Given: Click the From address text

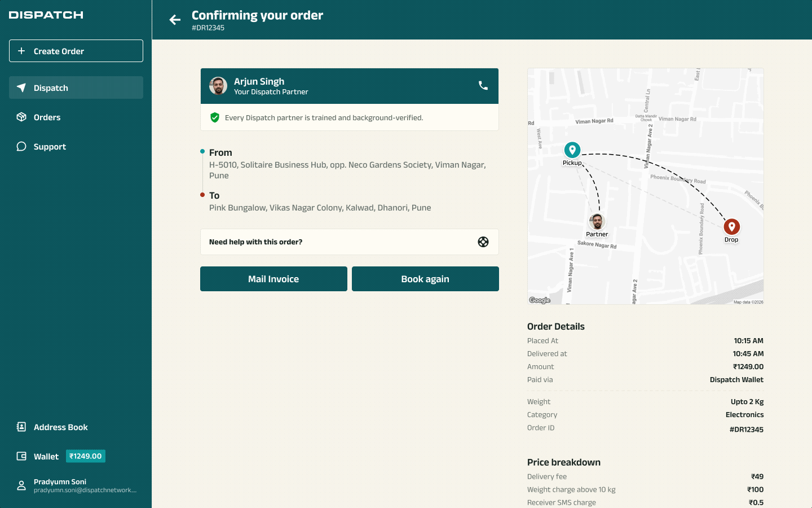Looking at the screenshot, I should [x=347, y=170].
